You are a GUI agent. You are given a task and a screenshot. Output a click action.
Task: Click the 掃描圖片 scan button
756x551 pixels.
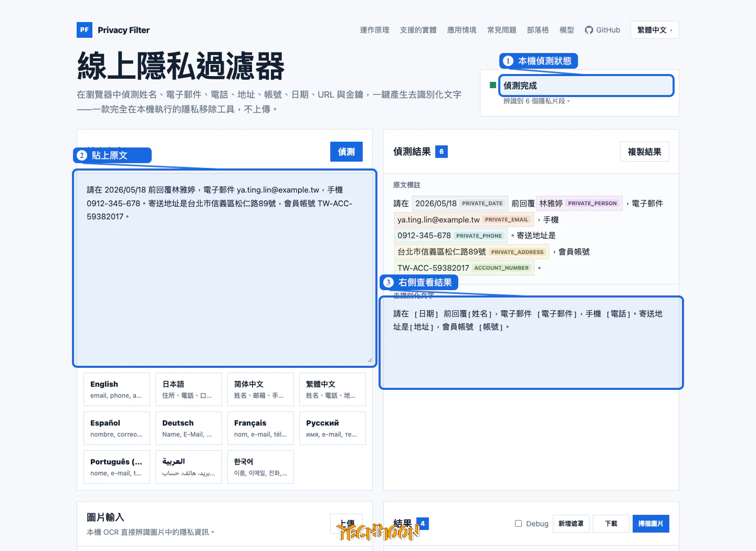pyautogui.click(x=651, y=524)
